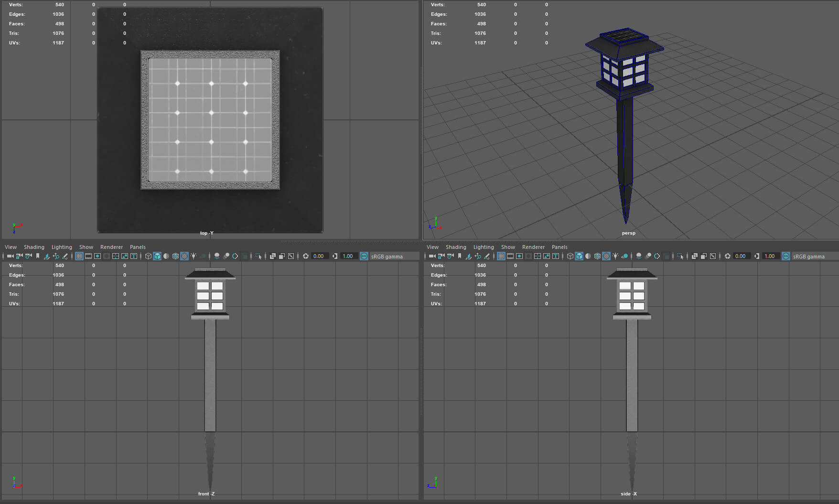Viewport: 839px width, 504px height.
Task: Toggle View Transform button in front panel toolbar
Action: pyautogui.click(x=364, y=256)
